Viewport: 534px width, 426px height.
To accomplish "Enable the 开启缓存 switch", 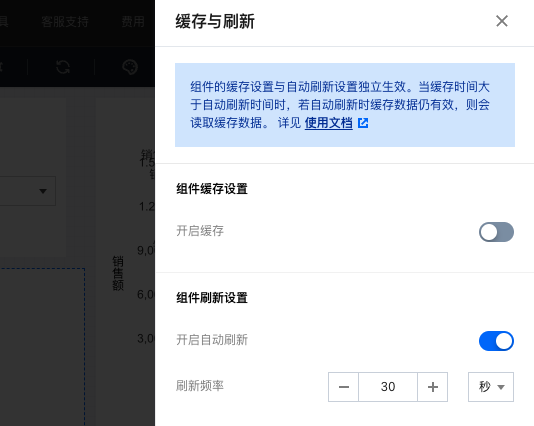I will point(496,232).
